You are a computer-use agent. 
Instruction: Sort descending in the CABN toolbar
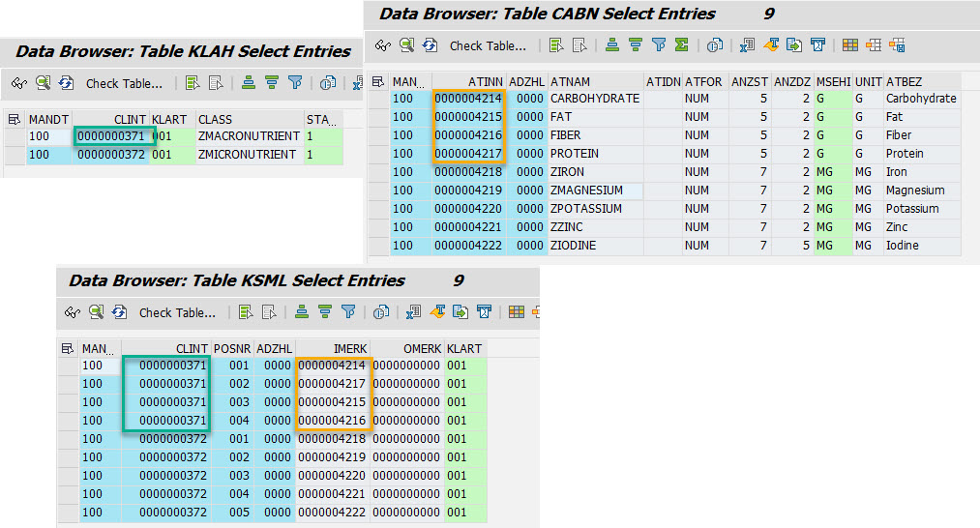[x=636, y=45]
